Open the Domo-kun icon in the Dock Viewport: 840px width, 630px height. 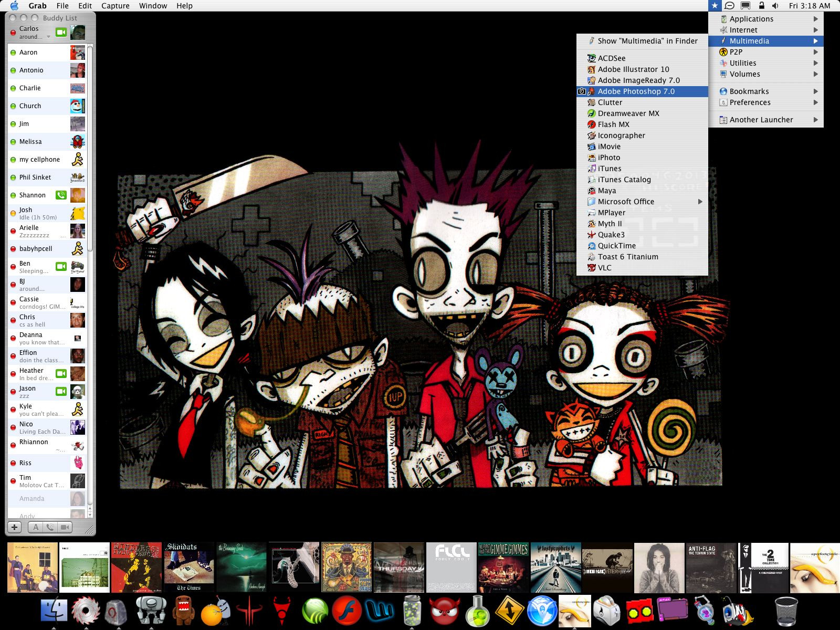click(x=184, y=611)
